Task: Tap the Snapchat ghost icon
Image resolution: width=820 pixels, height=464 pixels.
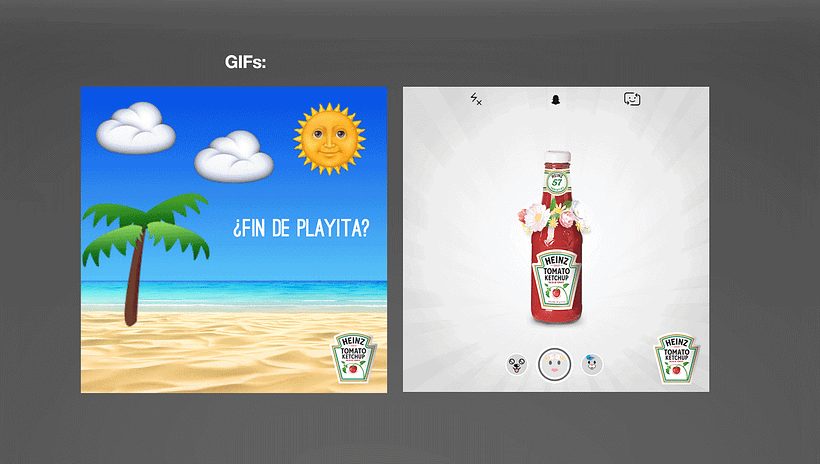Action: [555, 99]
